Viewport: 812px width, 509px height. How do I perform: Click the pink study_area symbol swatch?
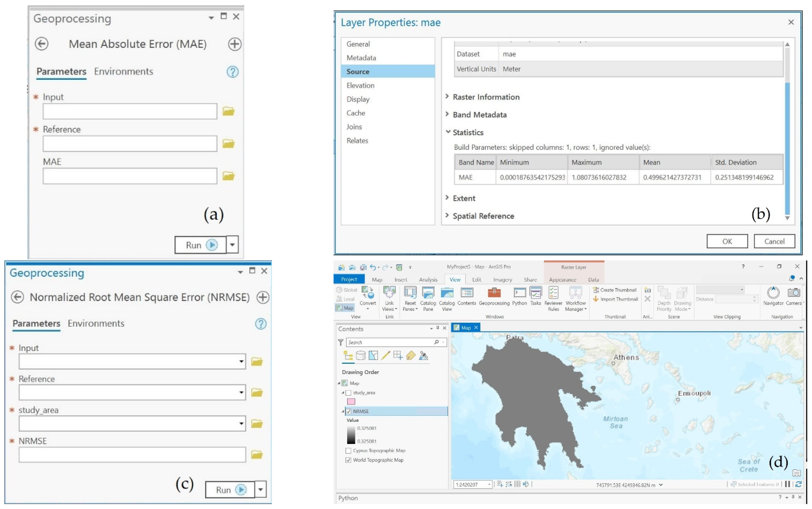pos(351,401)
